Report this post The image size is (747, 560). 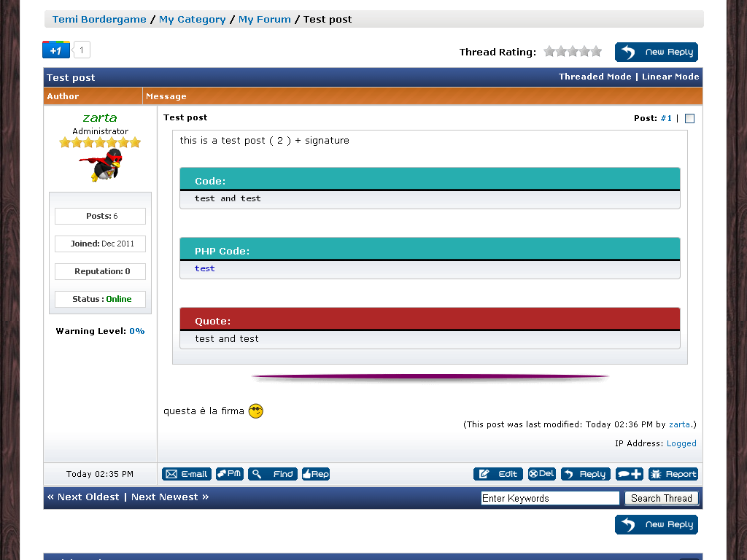673,474
